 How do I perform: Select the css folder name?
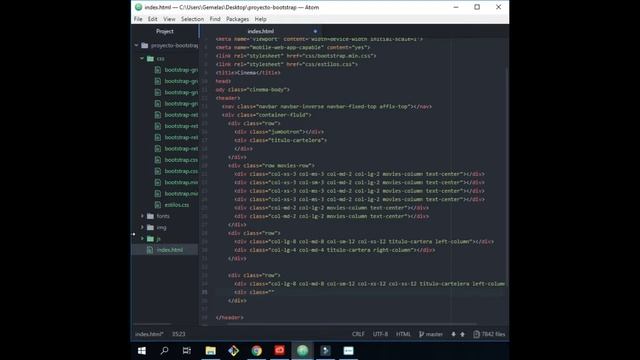pos(160,58)
